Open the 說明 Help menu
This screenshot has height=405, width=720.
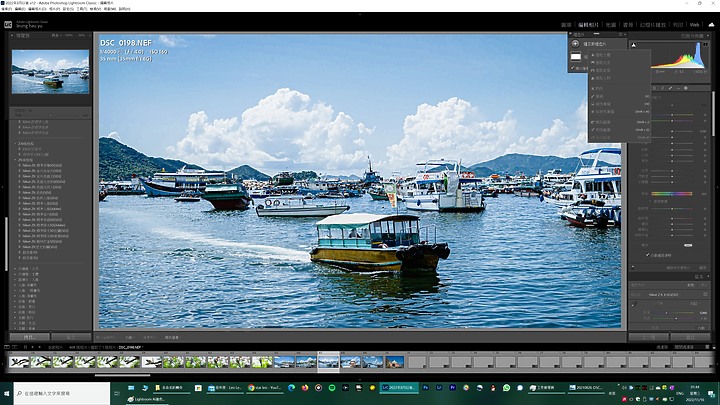[124, 9]
